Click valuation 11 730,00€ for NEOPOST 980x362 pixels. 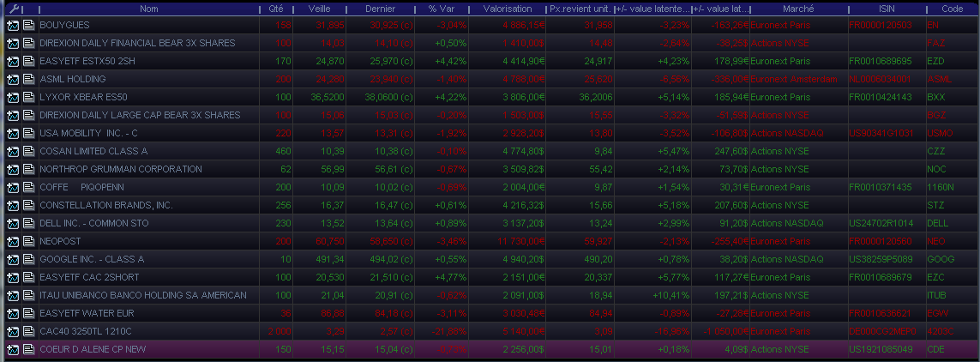pos(522,241)
